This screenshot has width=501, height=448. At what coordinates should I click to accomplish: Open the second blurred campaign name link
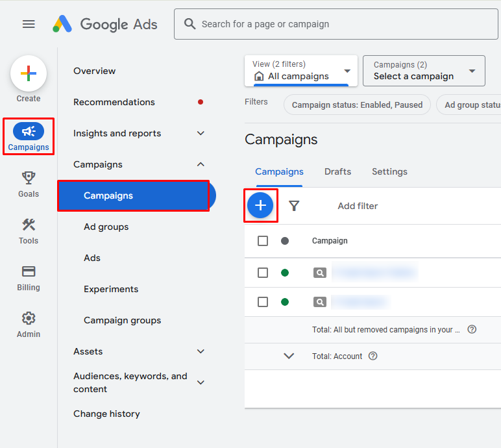click(360, 302)
